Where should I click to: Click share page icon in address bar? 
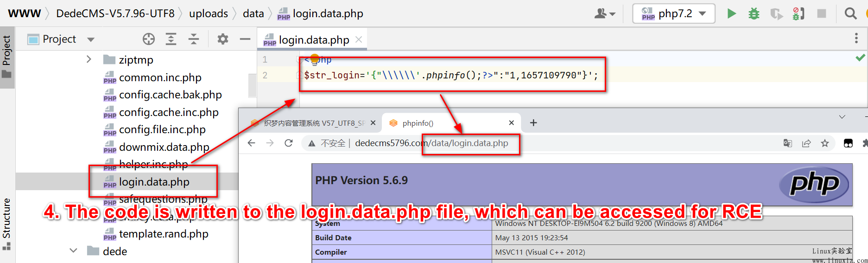[x=806, y=143]
